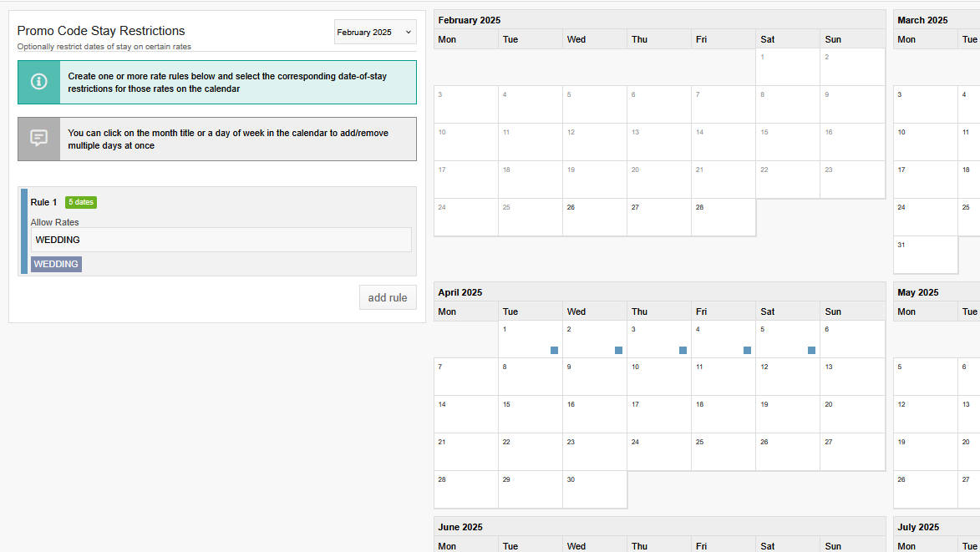Screen dimensions: 980x552
Task: Click the Allow Rates label
Action: (55, 222)
